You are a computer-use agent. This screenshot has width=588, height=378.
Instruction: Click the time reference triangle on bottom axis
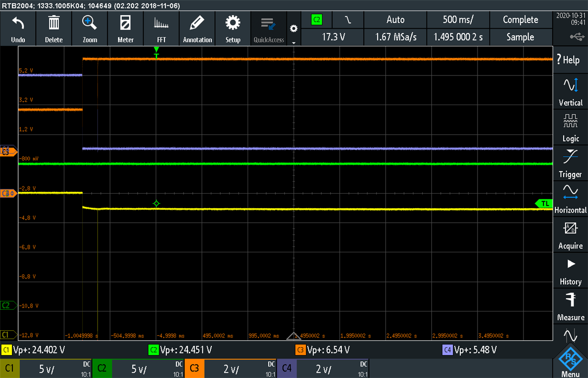tap(293, 336)
